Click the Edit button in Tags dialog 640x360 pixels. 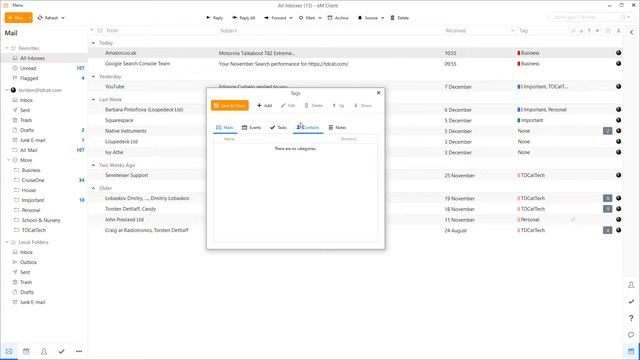pyautogui.click(x=288, y=105)
